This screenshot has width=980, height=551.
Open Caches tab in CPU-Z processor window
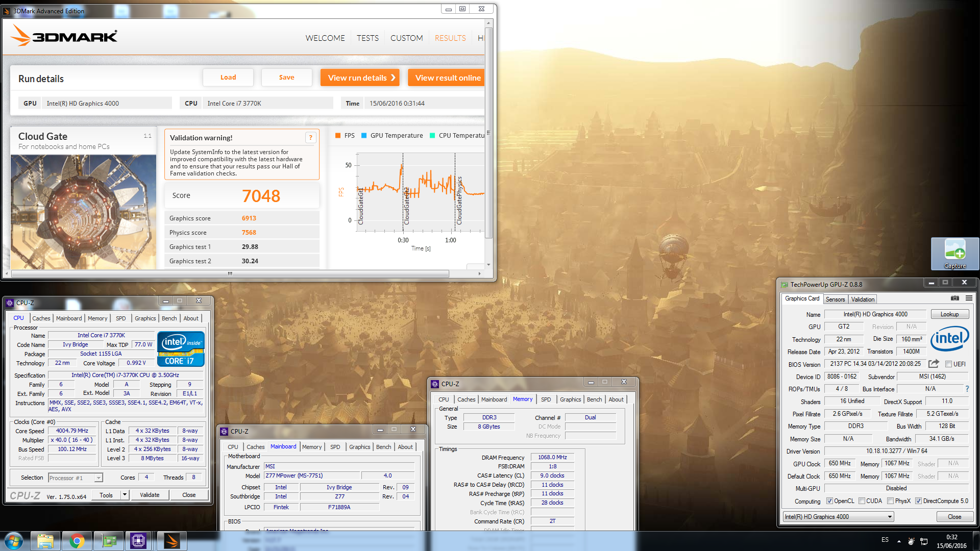point(41,318)
